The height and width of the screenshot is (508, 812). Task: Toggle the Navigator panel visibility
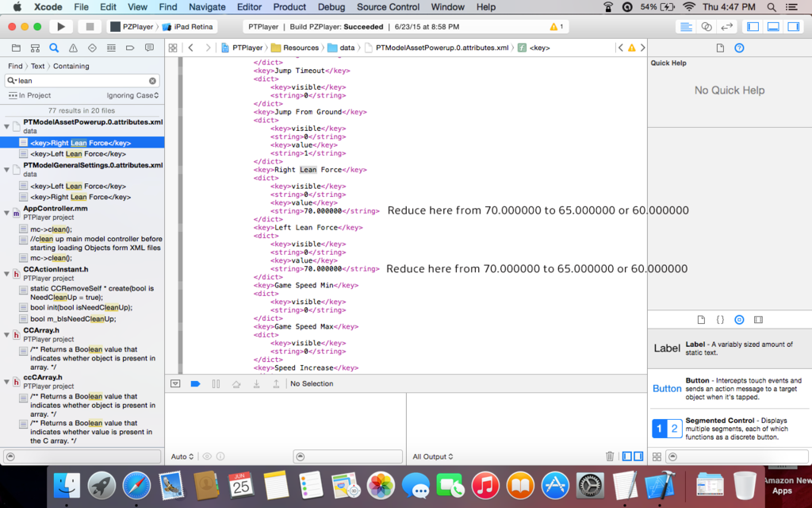pyautogui.click(x=753, y=26)
